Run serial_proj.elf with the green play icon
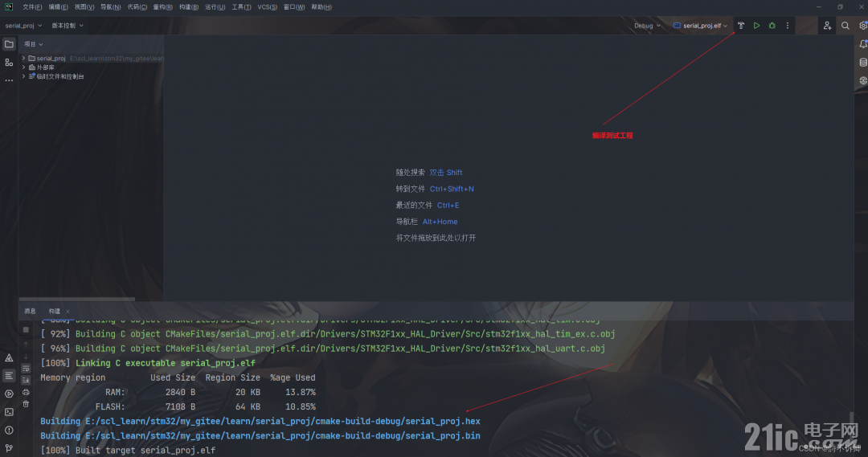 [756, 26]
